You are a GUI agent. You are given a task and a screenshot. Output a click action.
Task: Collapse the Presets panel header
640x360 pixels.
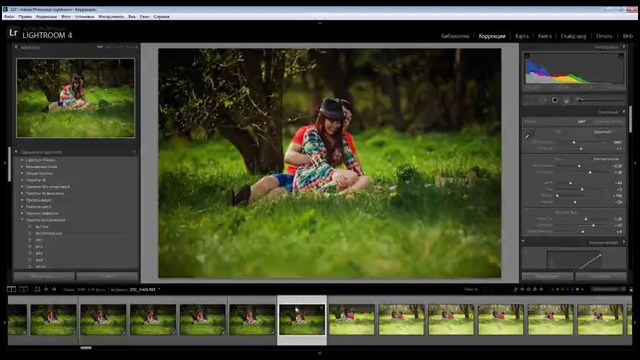(16, 152)
